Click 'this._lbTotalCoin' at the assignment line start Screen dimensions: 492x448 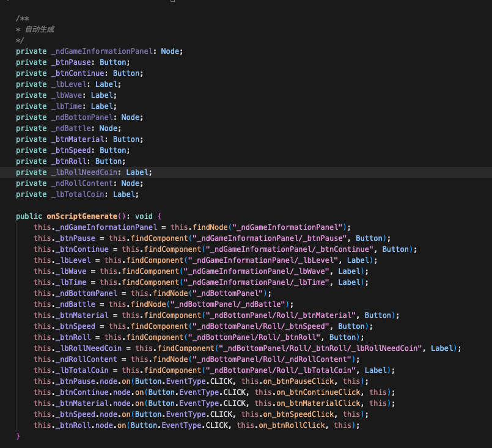72,370
